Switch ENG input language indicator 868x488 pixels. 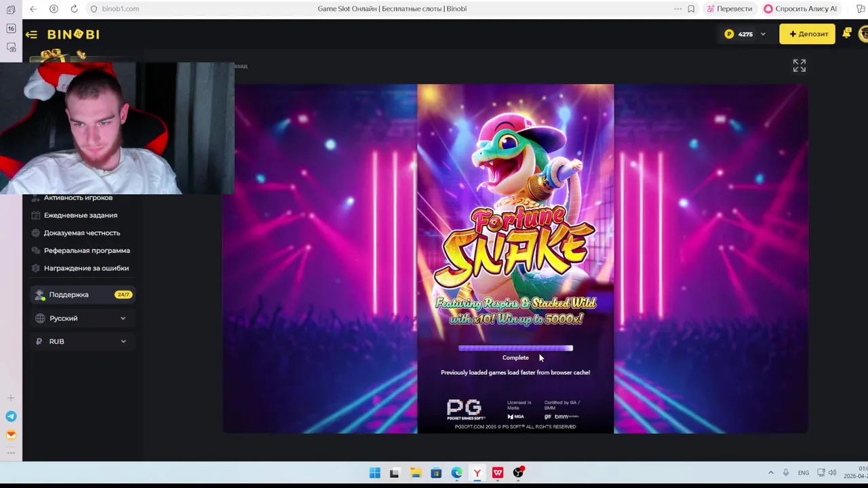click(x=804, y=472)
